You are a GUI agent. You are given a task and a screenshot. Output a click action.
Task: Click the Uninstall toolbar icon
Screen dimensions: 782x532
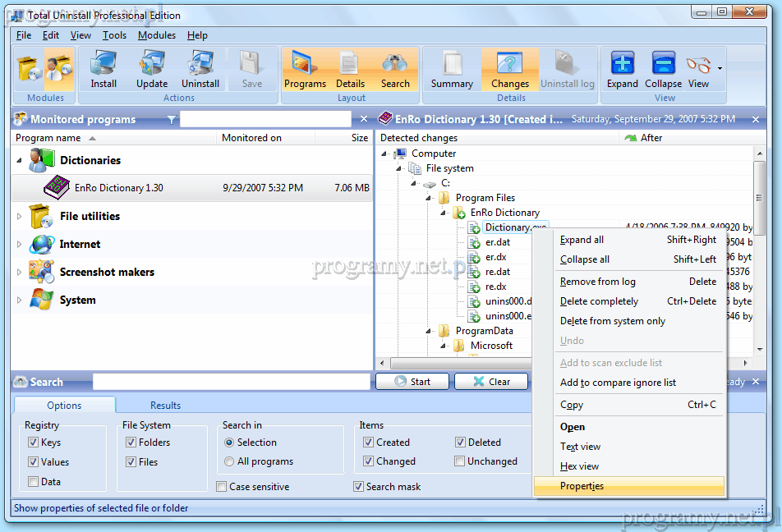click(200, 69)
